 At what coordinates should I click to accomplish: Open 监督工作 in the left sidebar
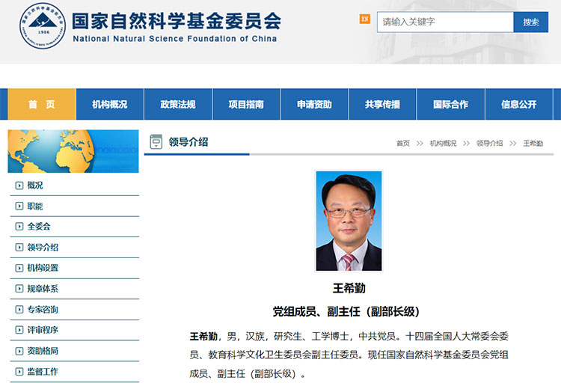click(x=43, y=372)
